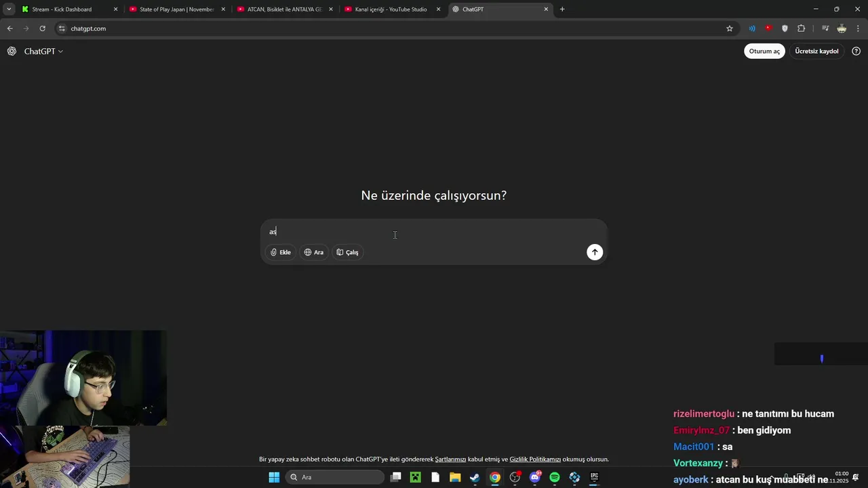Click the Emirylmz_07 chat username
Viewport: 868px width, 488px height.
tap(701, 430)
